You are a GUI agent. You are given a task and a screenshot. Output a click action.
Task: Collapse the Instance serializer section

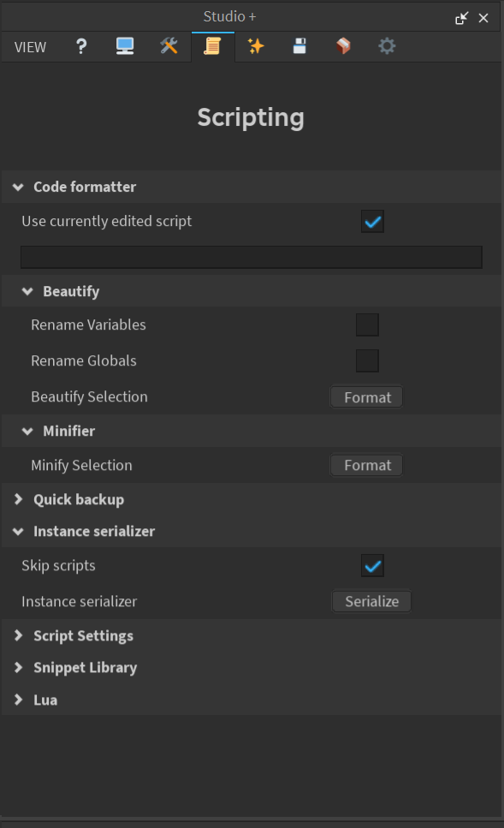click(x=94, y=531)
